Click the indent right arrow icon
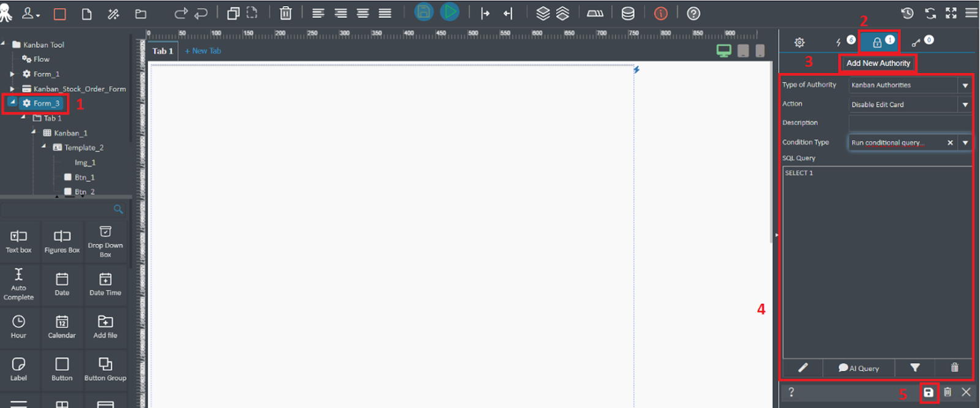 tap(485, 13)
